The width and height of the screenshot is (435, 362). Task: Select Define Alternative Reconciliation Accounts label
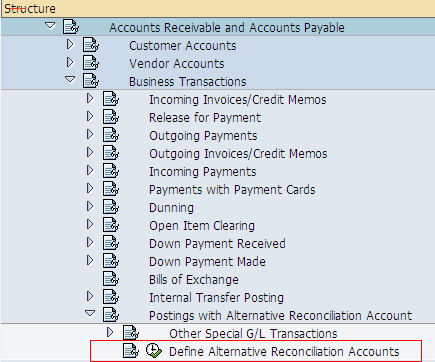click(x=284, y=351)
